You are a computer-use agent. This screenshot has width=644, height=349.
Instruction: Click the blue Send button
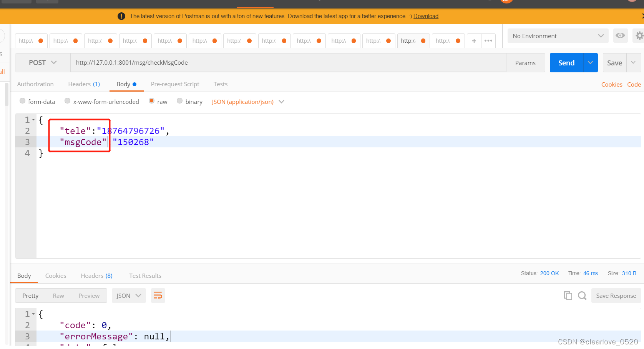[566, 63]
